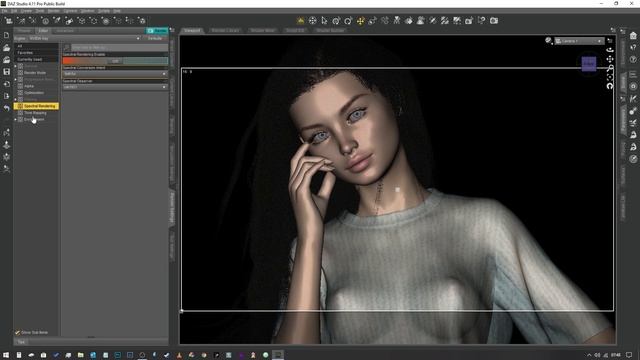The image size is (640, 360).
Task: Open the Help menu
Action: (117, 11)
